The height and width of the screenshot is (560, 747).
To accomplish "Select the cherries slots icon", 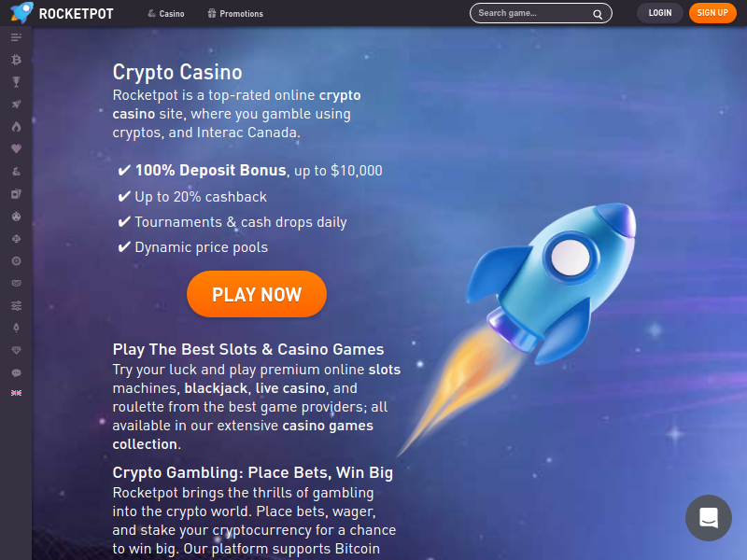I will (16, 172).
